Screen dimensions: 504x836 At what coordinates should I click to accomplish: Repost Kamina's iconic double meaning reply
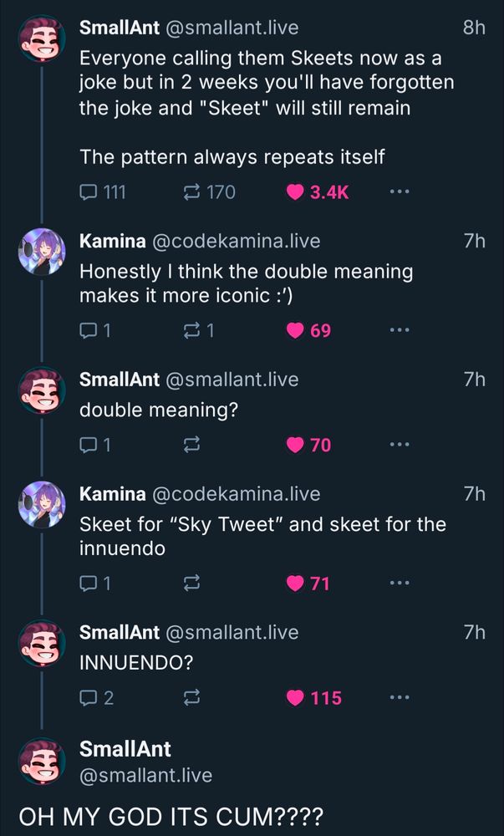pos(191,330)
